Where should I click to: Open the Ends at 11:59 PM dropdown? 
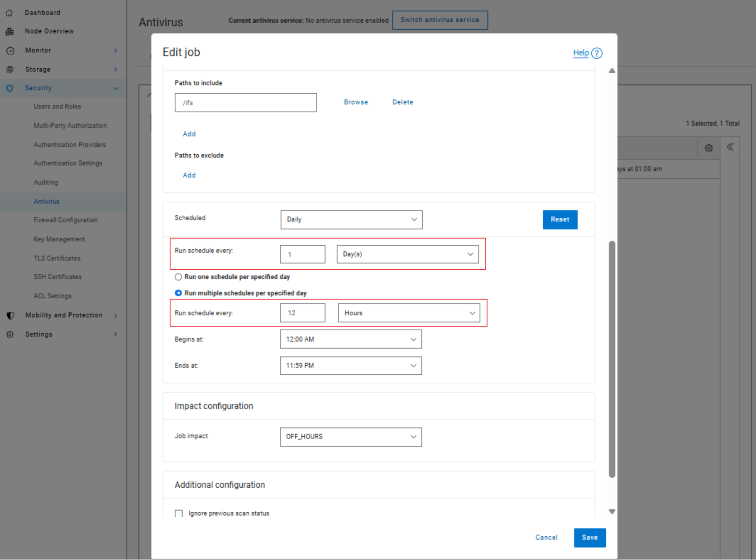click(351, 366)
